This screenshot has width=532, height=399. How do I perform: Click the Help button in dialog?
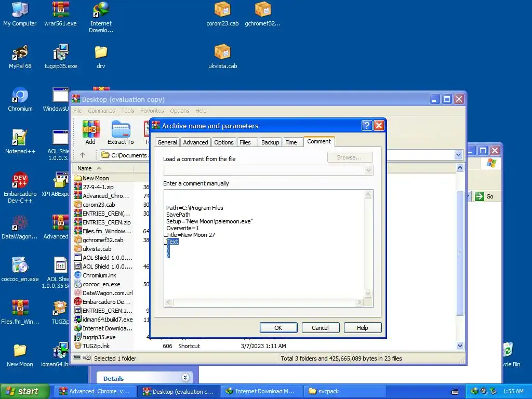pos(362,328)
